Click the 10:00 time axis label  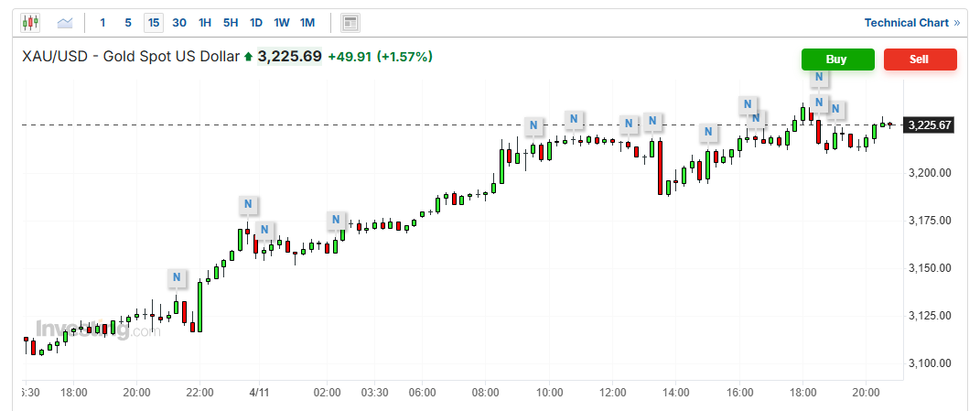[x=549, y=393]
